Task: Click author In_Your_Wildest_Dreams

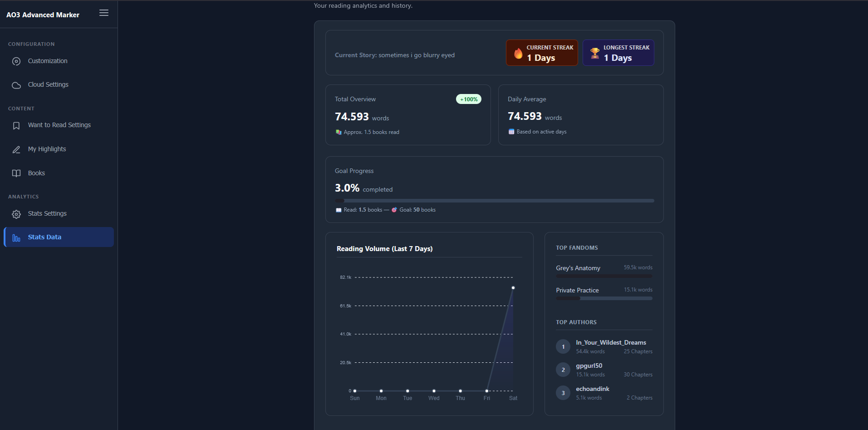Action: pyautogui.click(x=611, y=342)
